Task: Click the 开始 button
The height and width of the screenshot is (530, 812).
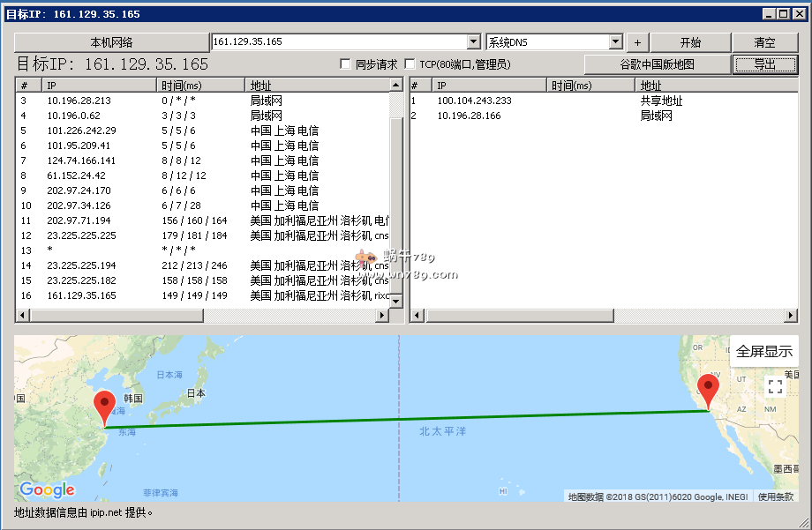Action: (690, 42)
